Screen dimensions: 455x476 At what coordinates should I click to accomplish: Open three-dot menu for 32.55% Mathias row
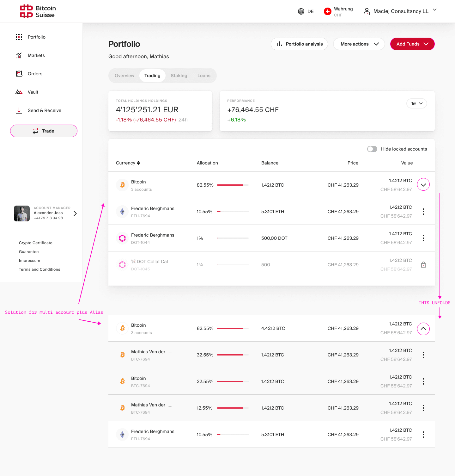tap(423, 355)
